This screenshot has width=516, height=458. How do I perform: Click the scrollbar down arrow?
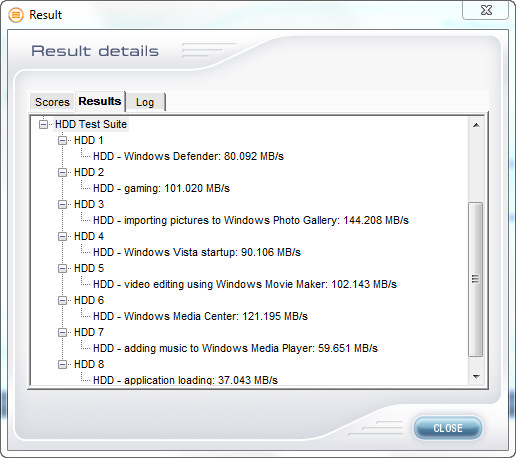476,377
